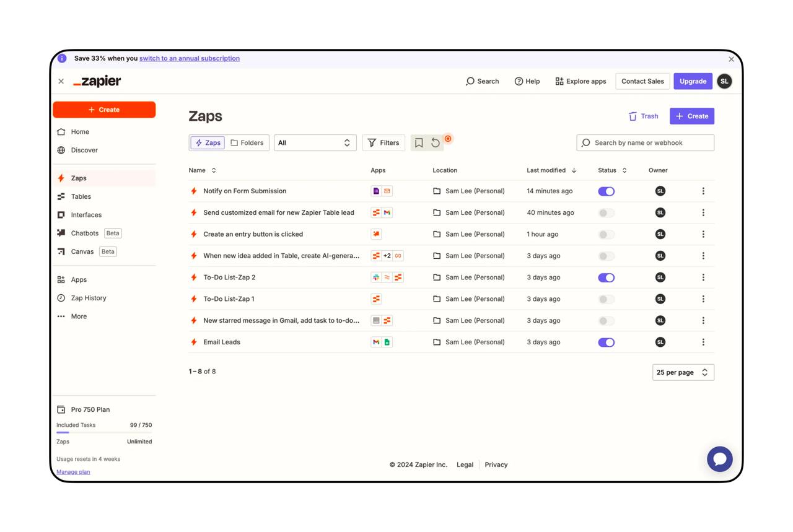Open Discover in sidebar
Image resolution: width=793 pixels, height=532 pixels.
[104, 150]
